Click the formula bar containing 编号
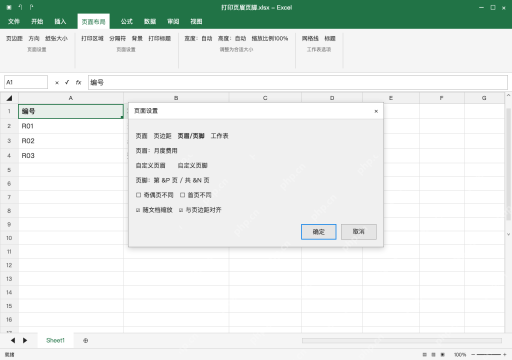This screenshot has height=360, width=512. tap(298, 82)
